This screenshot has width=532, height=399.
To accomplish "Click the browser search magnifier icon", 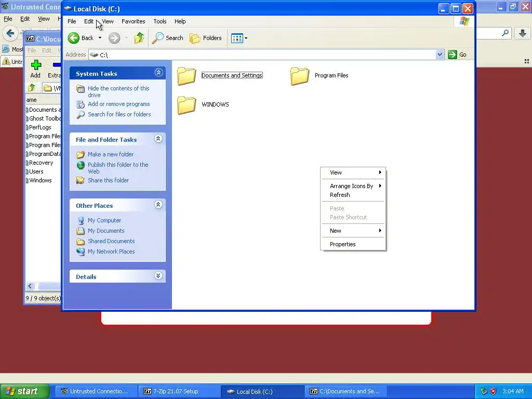I will [x=505, y=33].
